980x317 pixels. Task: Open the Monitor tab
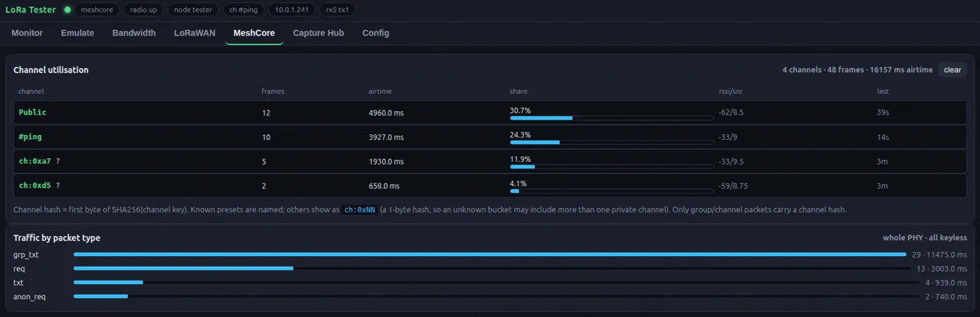pyautogui.click(x=27, y=33)
